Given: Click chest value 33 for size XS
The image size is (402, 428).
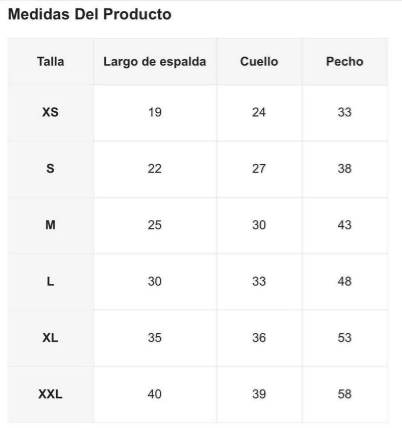Looking at the screenshot, I should pos(345,112).
